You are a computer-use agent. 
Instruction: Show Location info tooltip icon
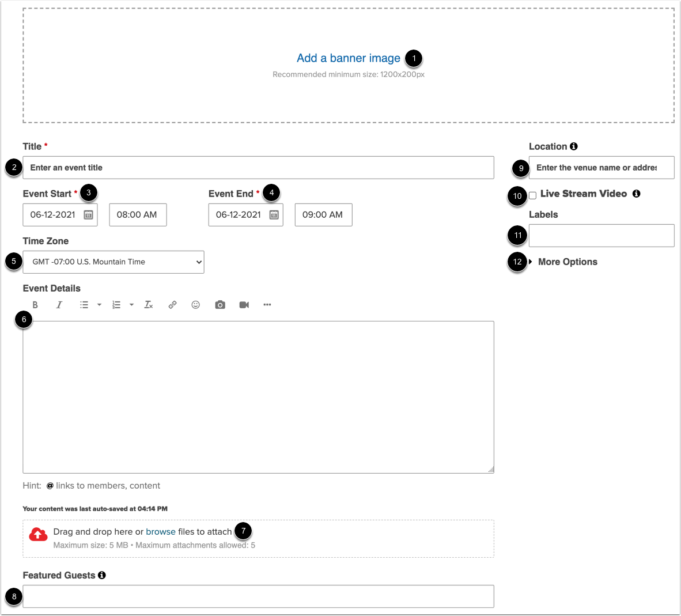(574, 146)
